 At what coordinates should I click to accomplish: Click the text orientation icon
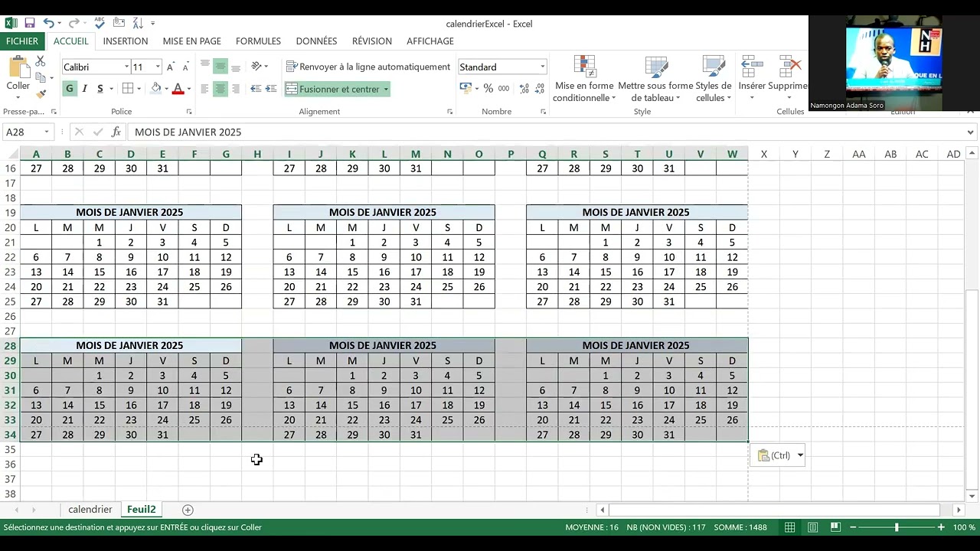point(256,67)
